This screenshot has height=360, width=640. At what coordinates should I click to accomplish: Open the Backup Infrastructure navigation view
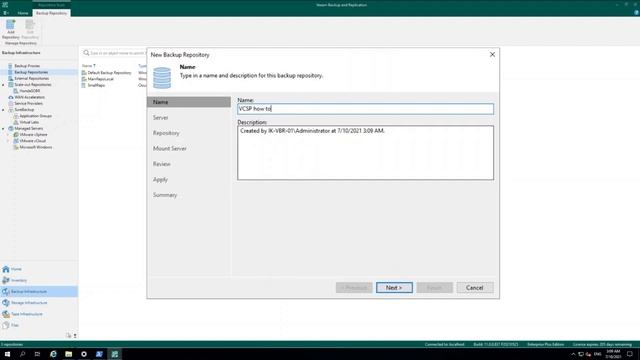tap(39, 291)
